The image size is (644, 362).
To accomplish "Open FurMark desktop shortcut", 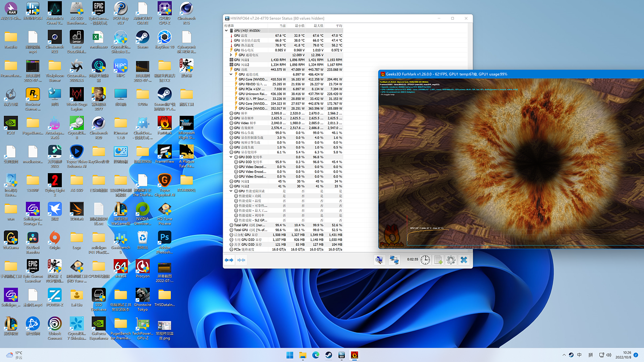I will tap(164, 125).
